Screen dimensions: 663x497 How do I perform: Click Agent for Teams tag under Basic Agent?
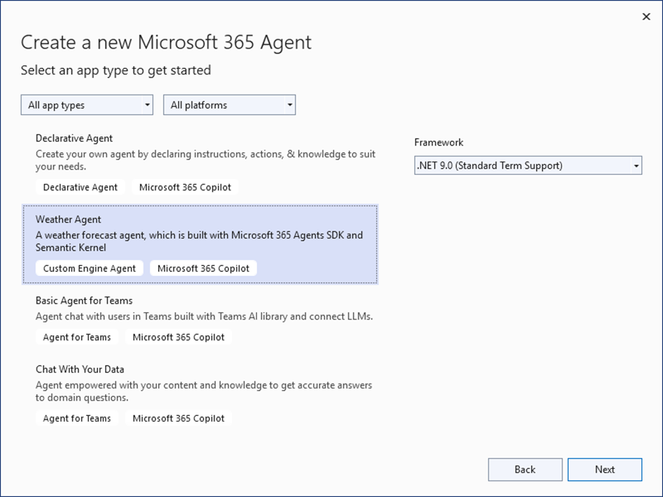pyautogui.click(x=77, y=337)
